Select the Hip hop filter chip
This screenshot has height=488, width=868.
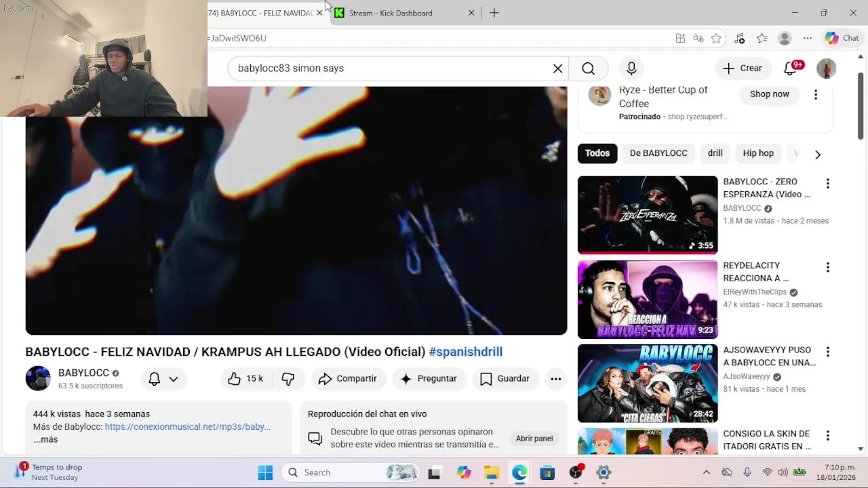758,153
